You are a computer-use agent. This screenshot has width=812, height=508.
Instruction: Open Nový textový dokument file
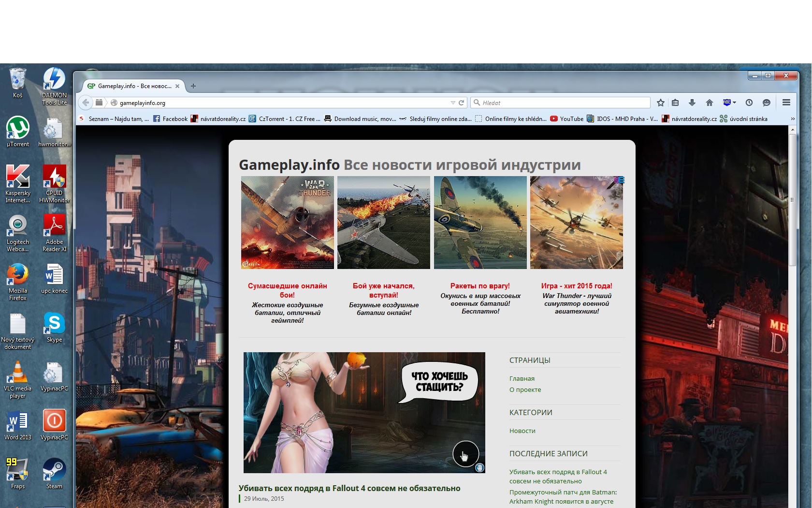click(17, 331)
